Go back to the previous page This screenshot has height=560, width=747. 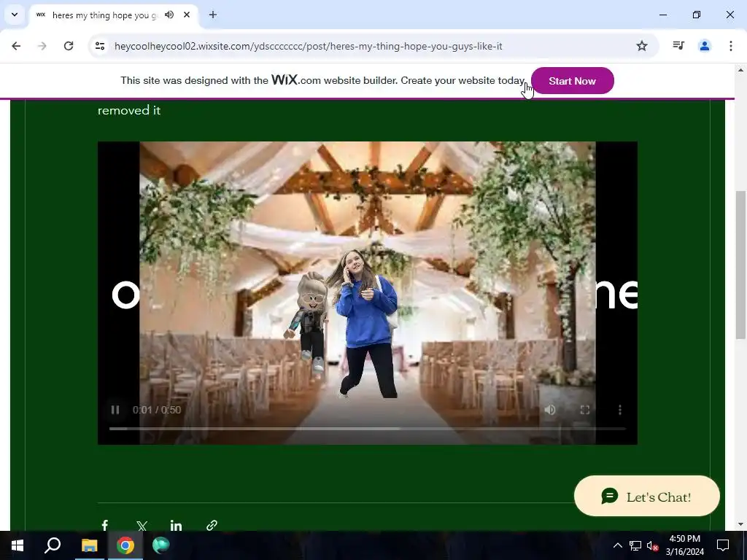pos(16,46)
